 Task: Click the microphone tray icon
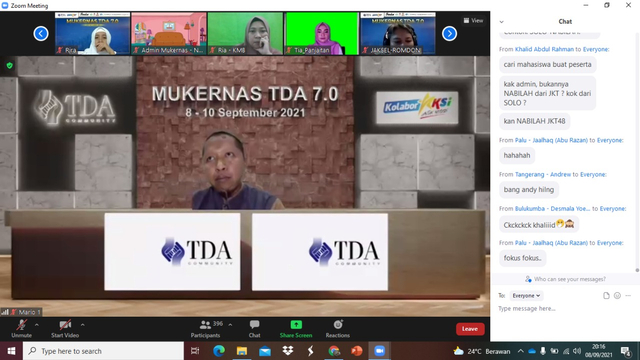(543, 351)
